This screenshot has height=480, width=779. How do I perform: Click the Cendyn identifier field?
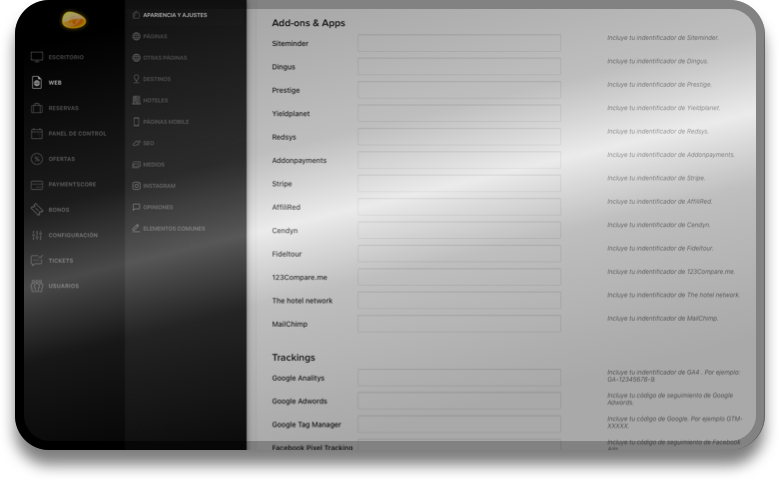click(459, 230)
